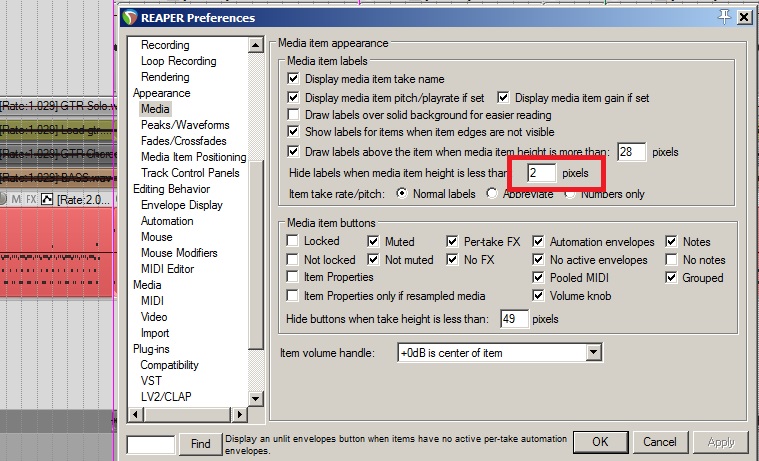759x461 pixels.
Task: Enable the Item Properties checkbox
Action: coord(292,277)
